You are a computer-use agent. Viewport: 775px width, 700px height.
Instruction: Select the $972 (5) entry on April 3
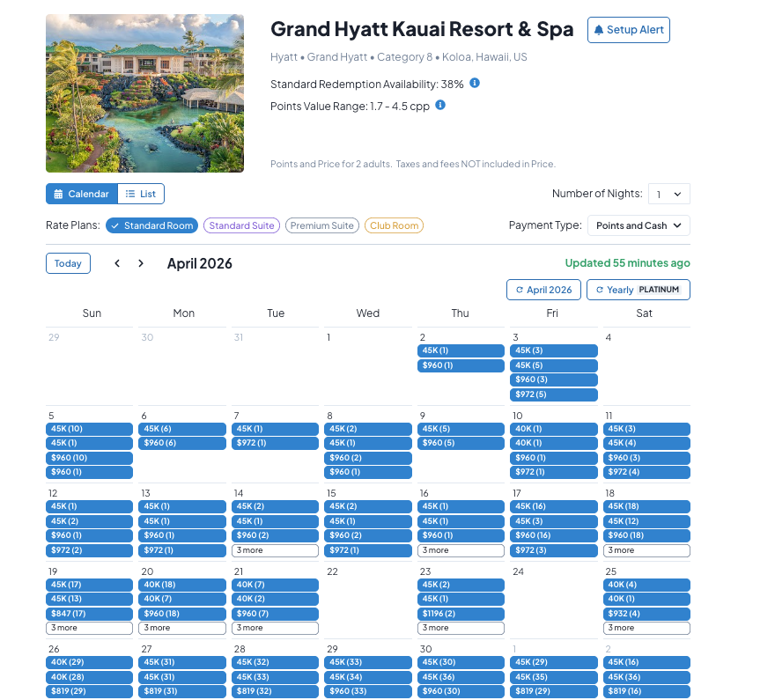pos(554,394)
